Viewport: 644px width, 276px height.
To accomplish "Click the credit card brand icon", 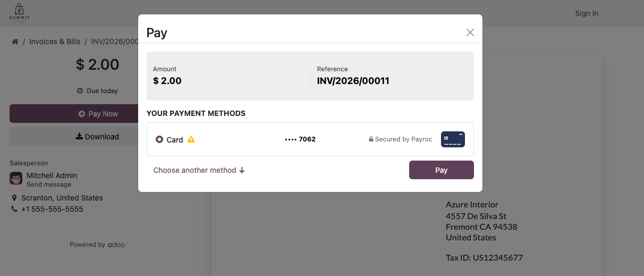I will 453,139.
